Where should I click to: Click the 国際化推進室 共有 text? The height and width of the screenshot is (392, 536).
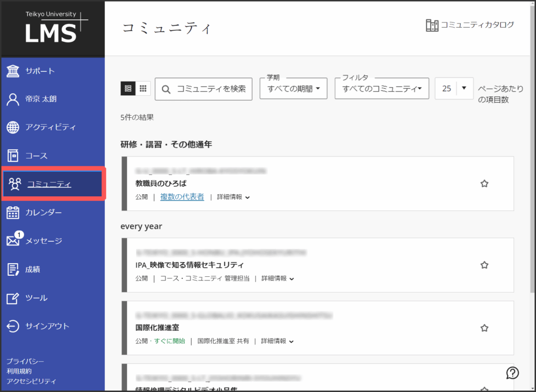pos(223,341)
